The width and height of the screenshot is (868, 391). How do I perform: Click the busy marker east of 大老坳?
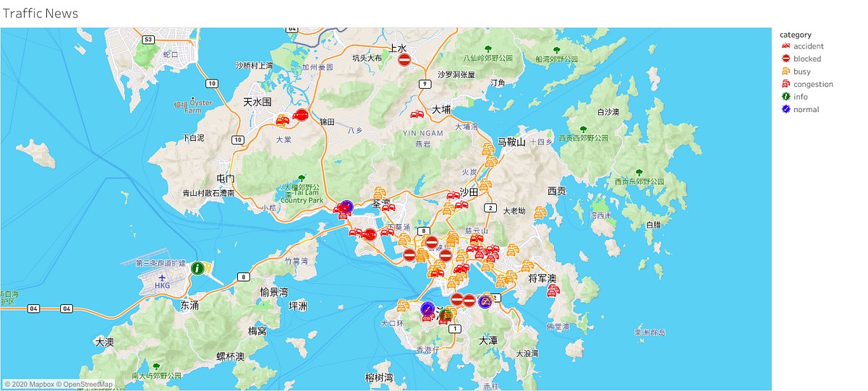coord(539,212)
